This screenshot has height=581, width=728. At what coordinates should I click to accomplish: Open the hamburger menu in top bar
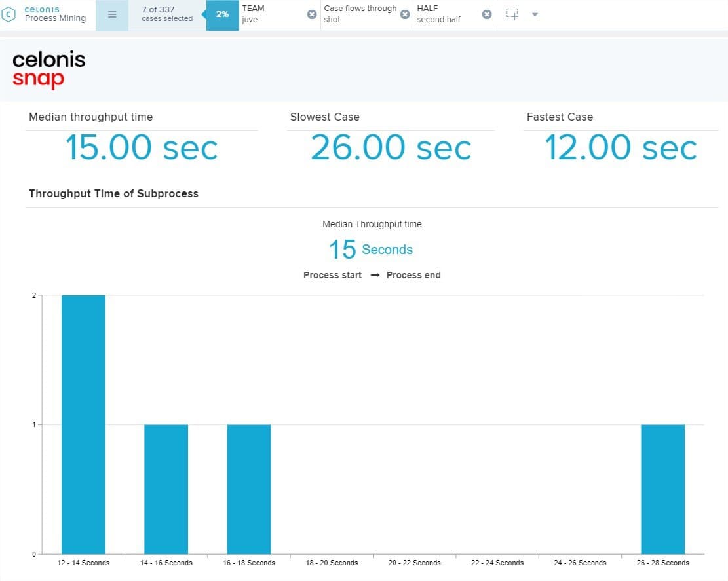coord(112,14)
